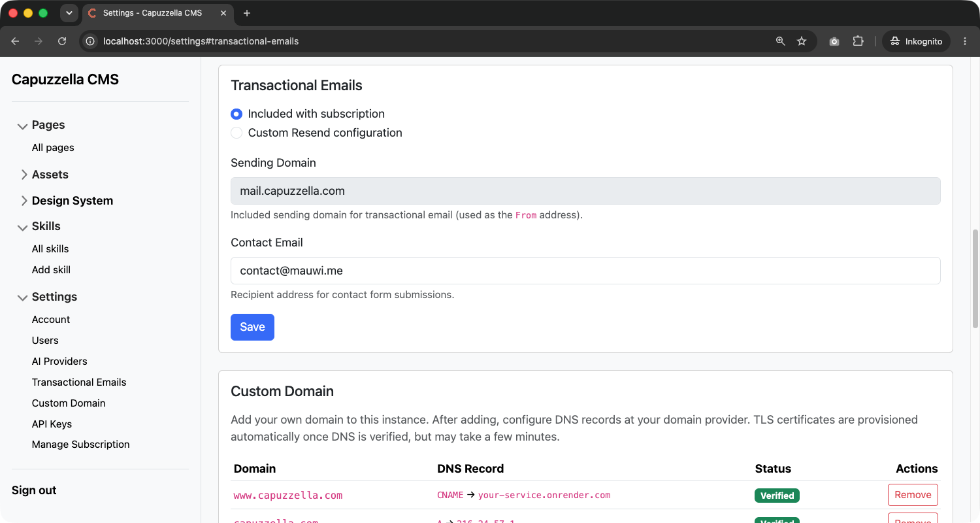Click the Design System heading in the sidebar
The width and height of the screenshot is (980, 523).
pyautogui.click(x=73, y=201)
